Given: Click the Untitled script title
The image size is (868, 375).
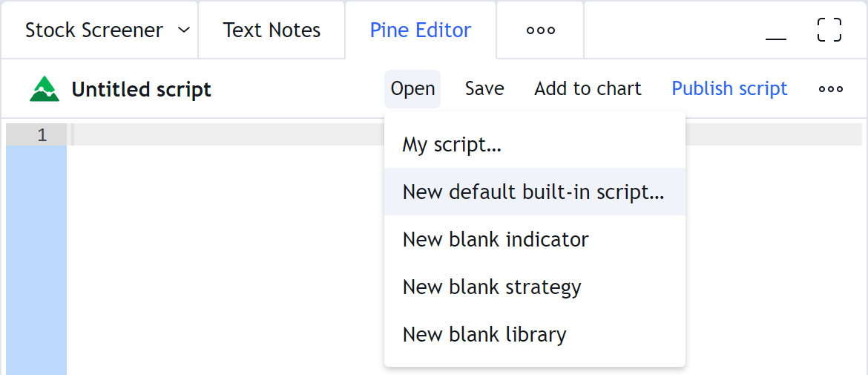Looking at the screenshot, I should (x=141, y=89).
